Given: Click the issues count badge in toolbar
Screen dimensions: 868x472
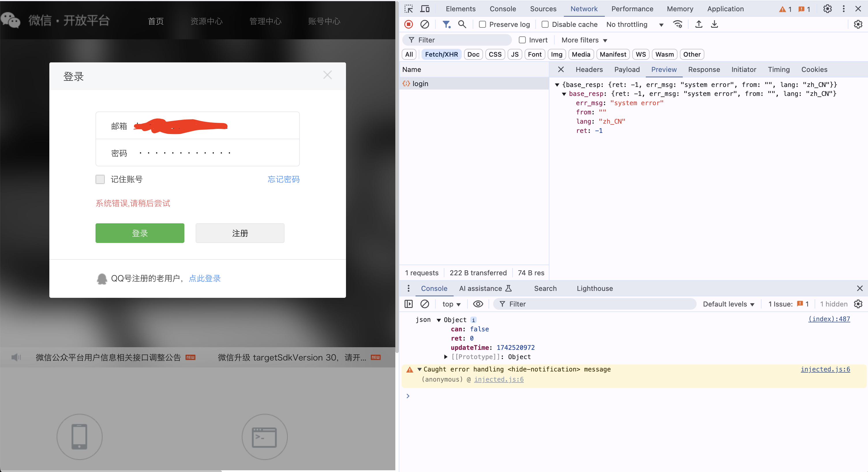Looking at the screenshot, I should click(x=804, y=9).
